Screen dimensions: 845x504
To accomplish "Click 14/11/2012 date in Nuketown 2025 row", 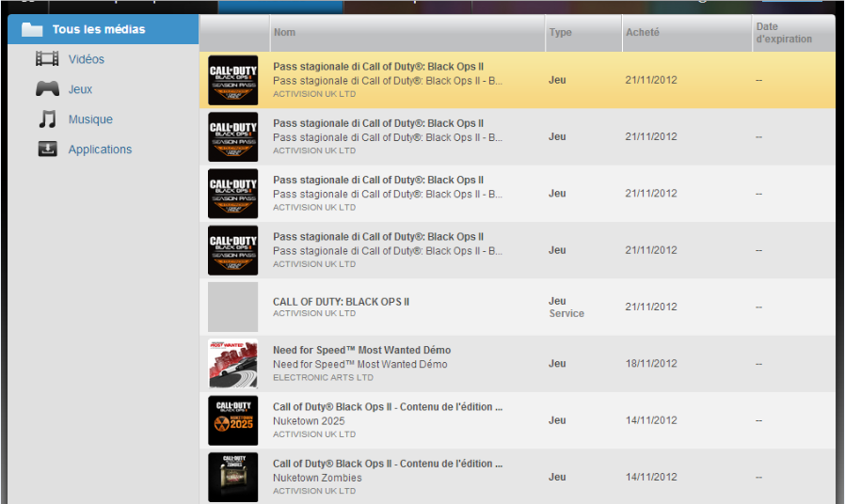I will pyautogui.click(x=651, y=420).
